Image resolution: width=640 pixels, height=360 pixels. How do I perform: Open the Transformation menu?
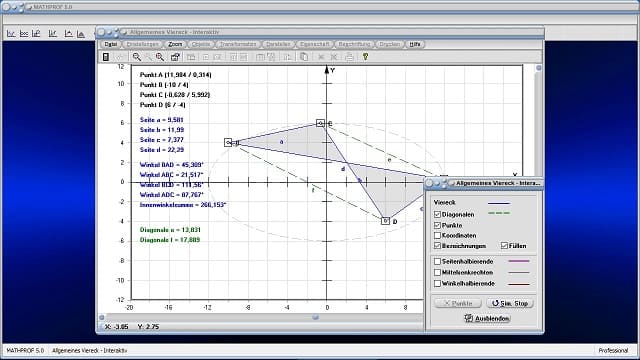[x=238, y=44]
